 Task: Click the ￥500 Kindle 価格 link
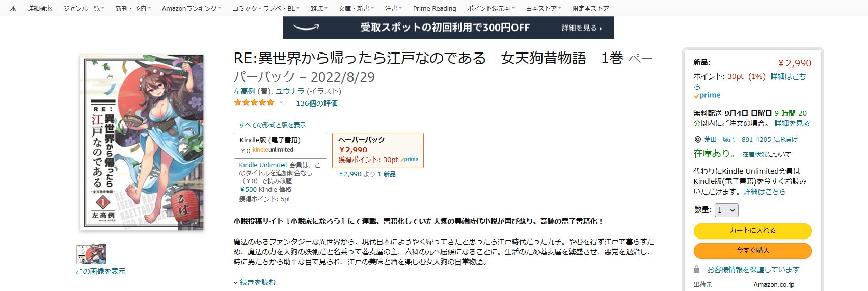click(x=265, y=190)
